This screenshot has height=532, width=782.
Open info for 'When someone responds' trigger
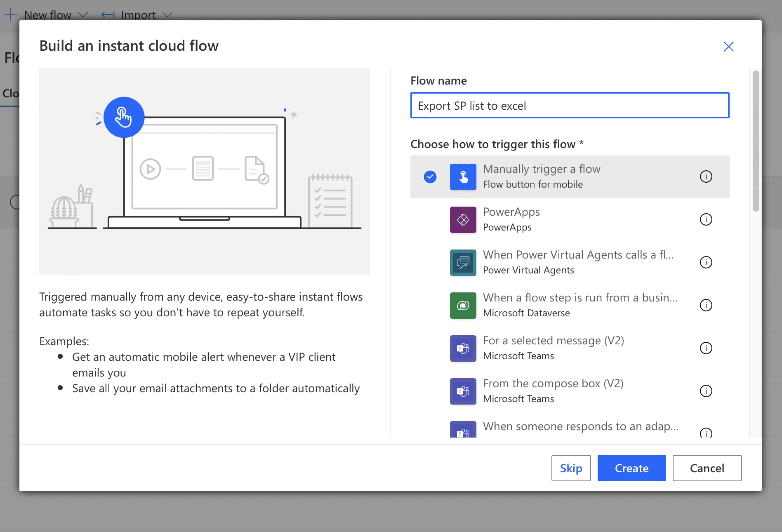pyautogui.click(x=706, y=433)
